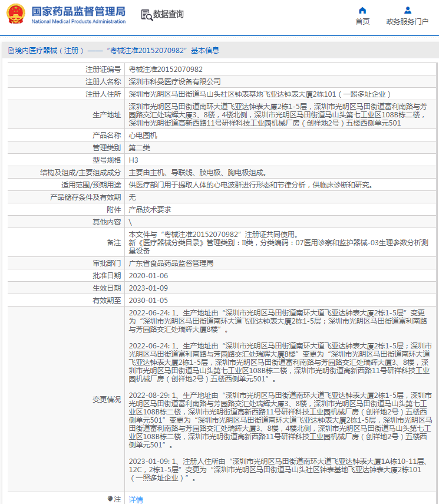Click 国家药品监督管理局 site title
Viewport: 439px width, 504px height.
78,11
